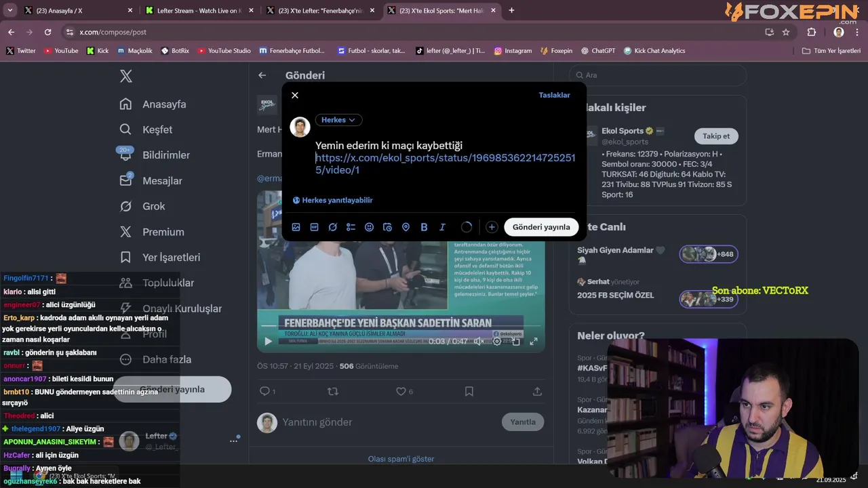This screenshot has height=488, width=868.
Task: Repost the Ekol Sports post
Action: click(x=332, y=391)
